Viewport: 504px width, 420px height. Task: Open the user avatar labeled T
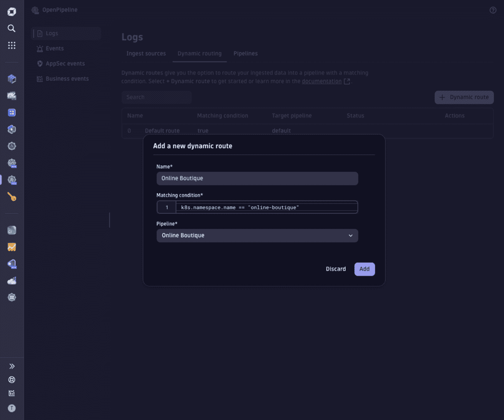coord(12,408)
